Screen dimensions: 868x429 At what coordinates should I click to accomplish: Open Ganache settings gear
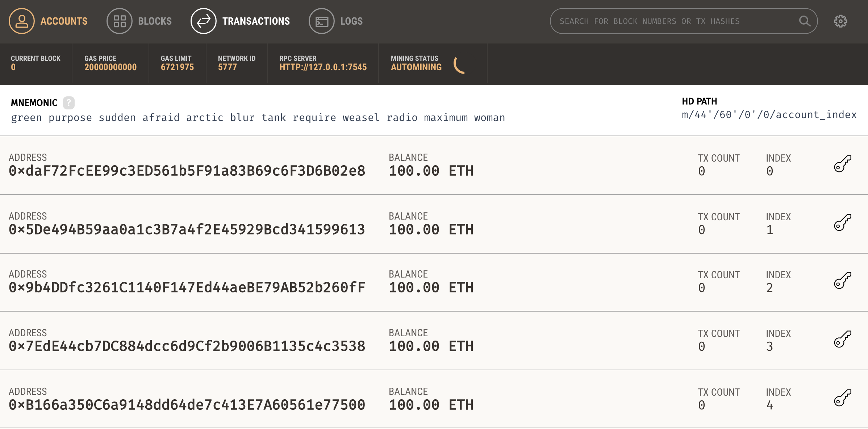coord(840,21)
